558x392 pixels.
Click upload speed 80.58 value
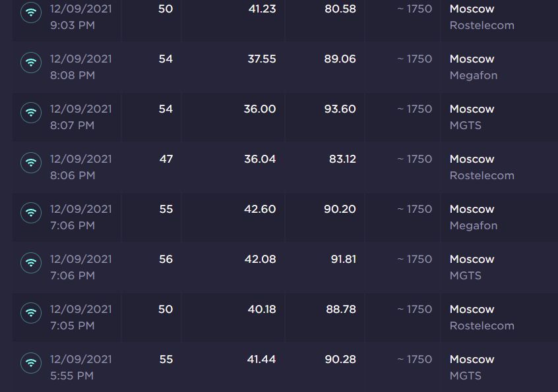pyautogui.click(x=340, y=9)
